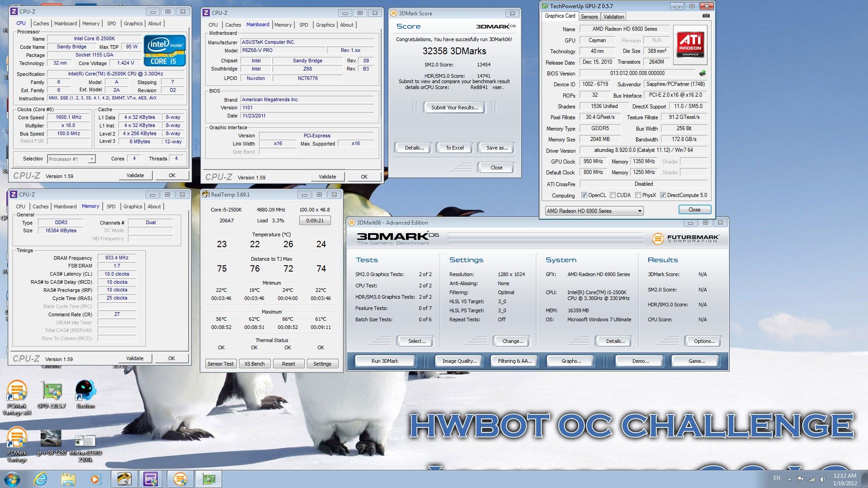This screenshot has height=488, width=868.
Task: Toggle the OpenCL checkbox in GPU-Z
Action: click(x=584, y=195)
